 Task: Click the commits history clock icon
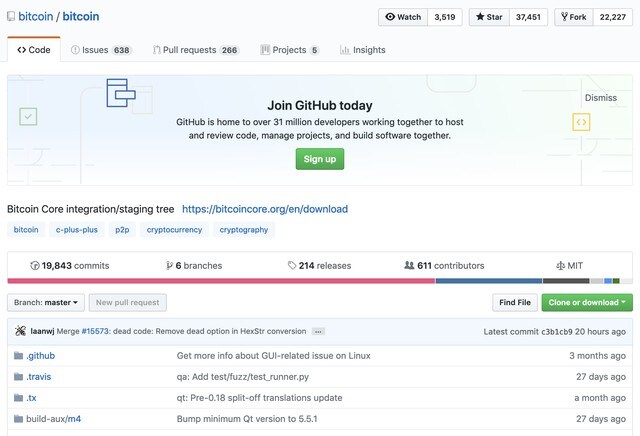click(x=35, y=266)
